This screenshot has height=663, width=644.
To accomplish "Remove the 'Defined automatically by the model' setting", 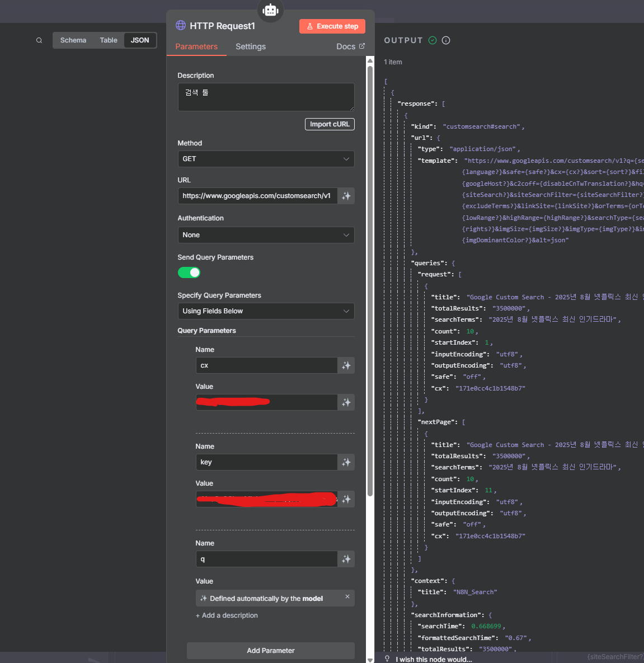I will point(347,596).
